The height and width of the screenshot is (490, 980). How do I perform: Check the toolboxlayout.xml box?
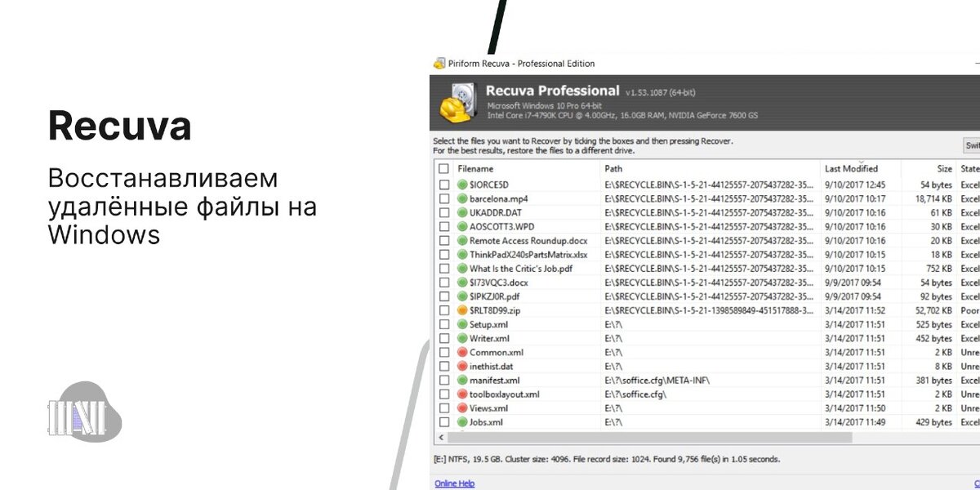coord(443,394)
